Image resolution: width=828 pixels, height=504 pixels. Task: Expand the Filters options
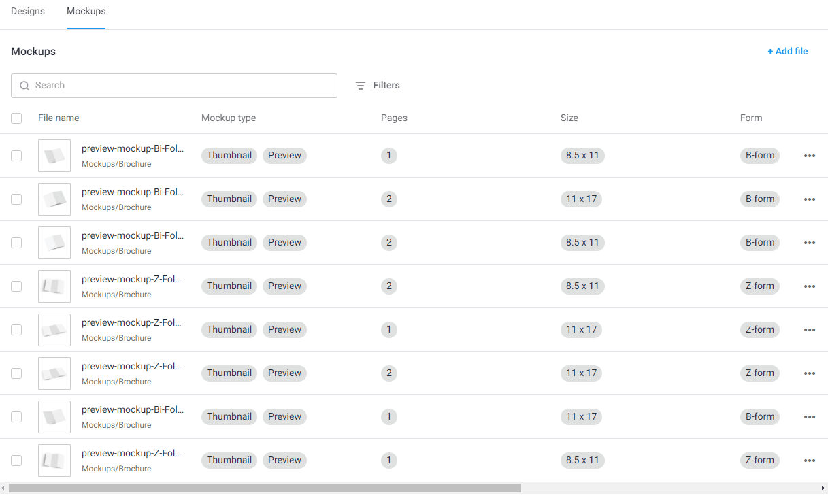click(x=386, y=86)
